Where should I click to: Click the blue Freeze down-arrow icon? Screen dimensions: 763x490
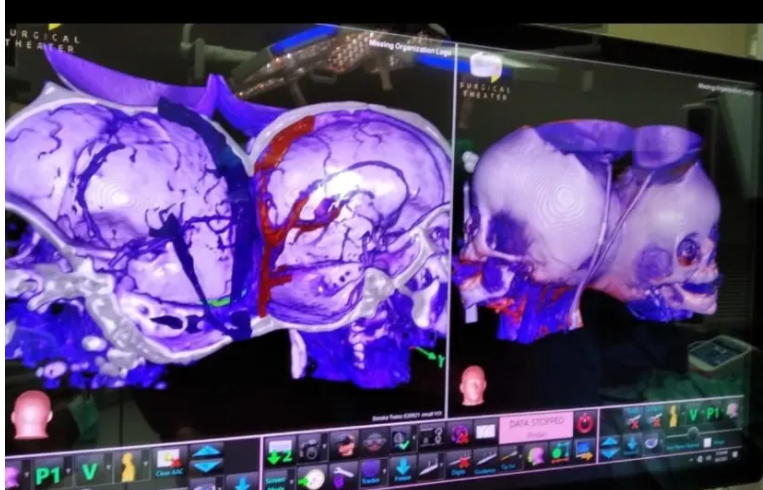coord(401,468)
